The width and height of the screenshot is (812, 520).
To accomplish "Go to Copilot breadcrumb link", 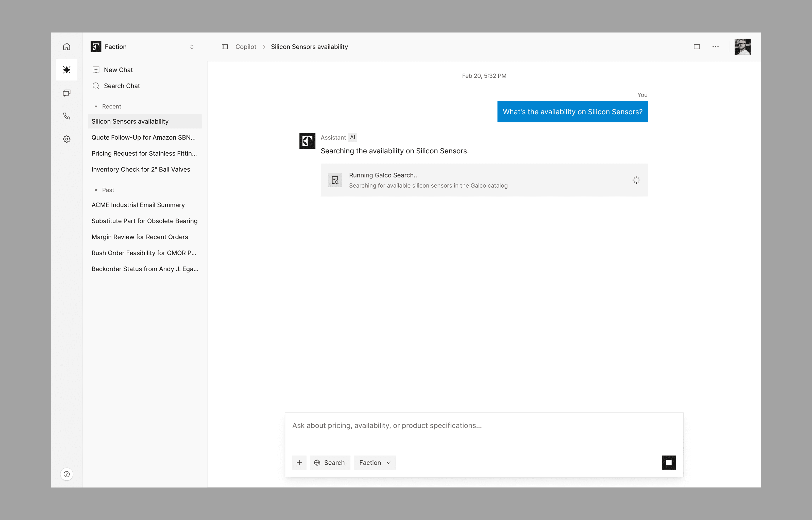I will pyautogui.click(x=246, y=47).
